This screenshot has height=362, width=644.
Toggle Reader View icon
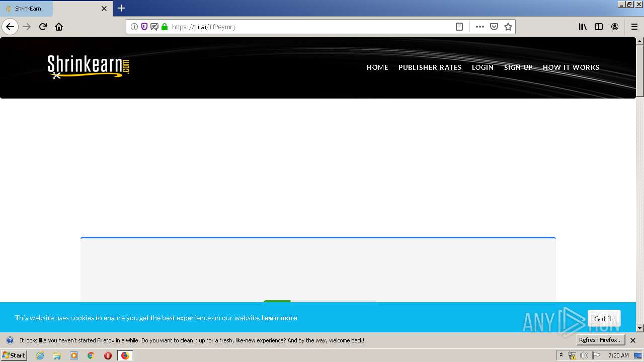coord(459,27)
